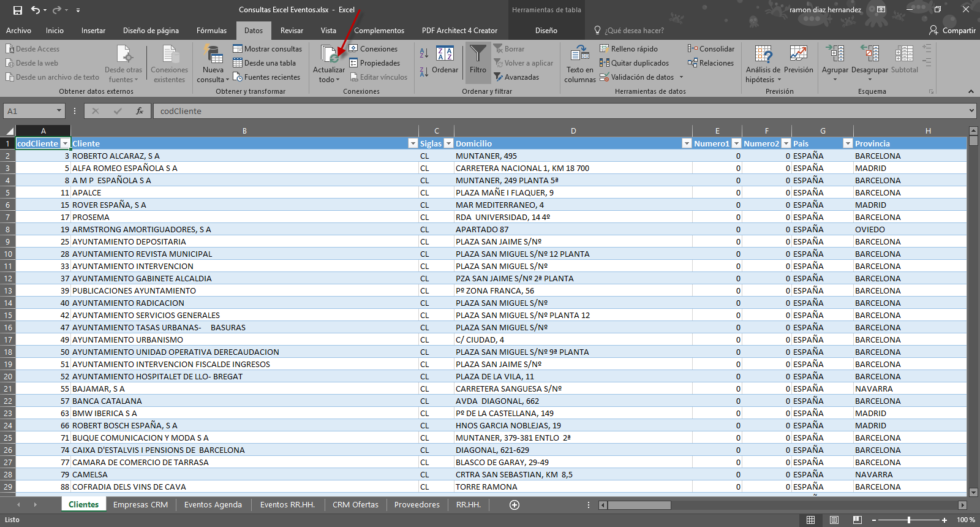
Task: Open Cliente column filter dropdown
Action: (x=413, y=143)
